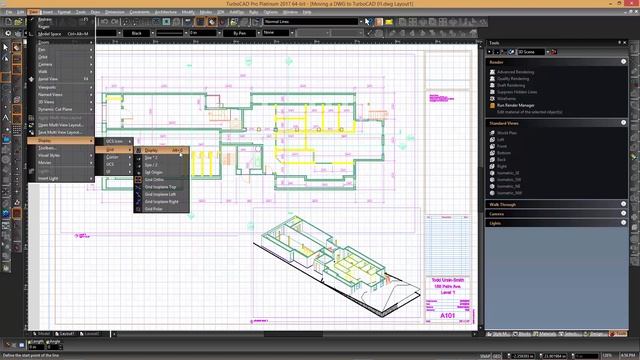
Task: Click the Angle input field
Action: 53,347
